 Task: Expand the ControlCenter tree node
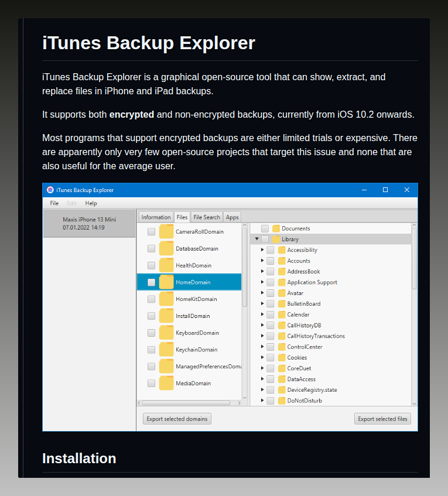(x=262, y=346)
